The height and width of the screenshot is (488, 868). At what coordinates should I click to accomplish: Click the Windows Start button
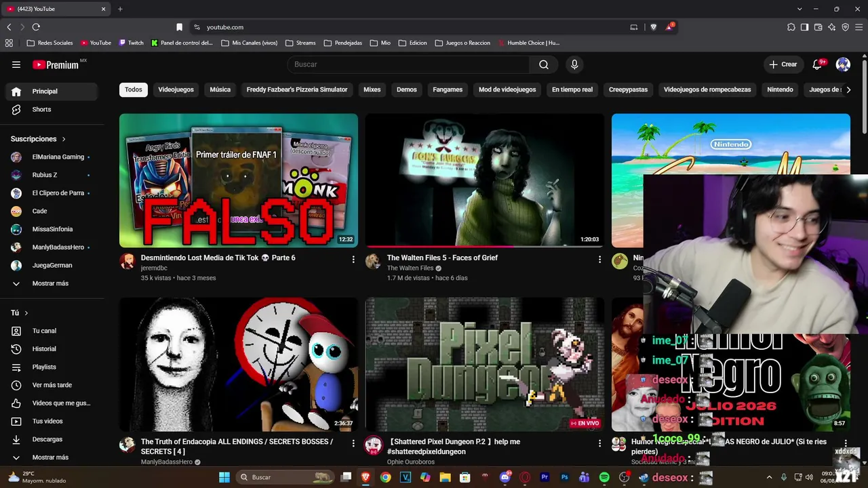[224, 477]
